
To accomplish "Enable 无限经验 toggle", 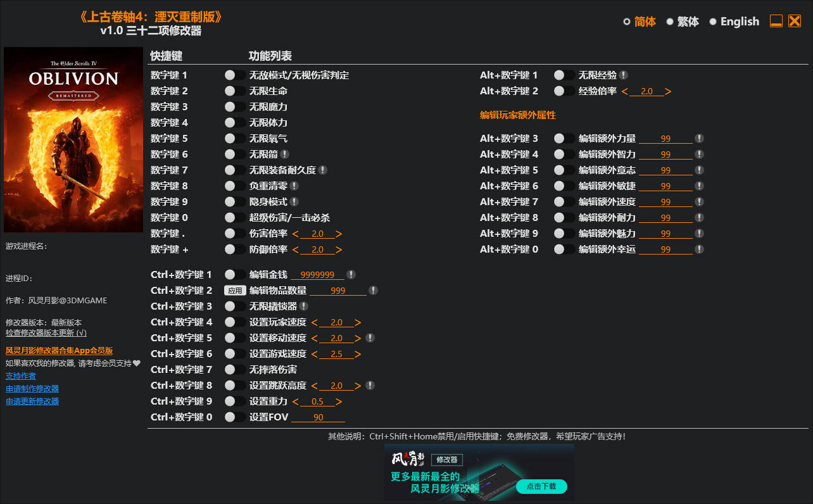I will [x=564, y=75].
